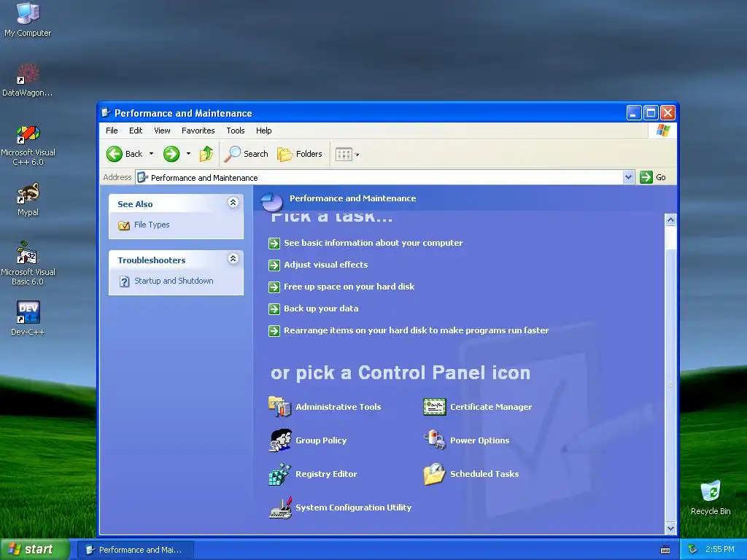Image resolution: width=747 pixels, height=560 pixels.
Task: Click the Startup and Shutdown help icon
Action: click(124, 281)
